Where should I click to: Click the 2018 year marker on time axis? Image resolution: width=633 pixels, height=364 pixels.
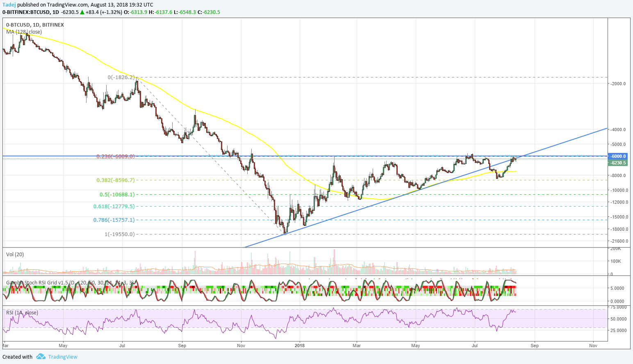tap(300, 346)
